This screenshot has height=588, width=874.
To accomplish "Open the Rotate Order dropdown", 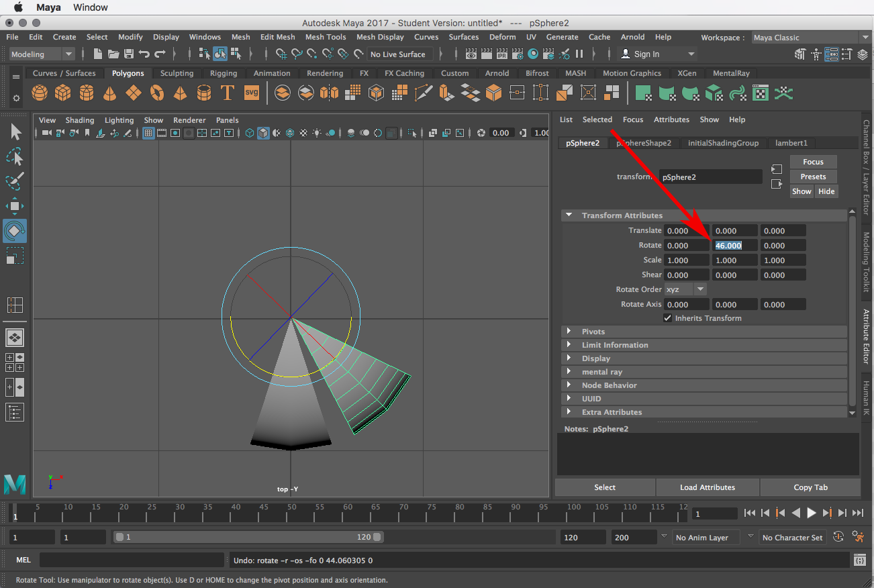I will 700,289.
